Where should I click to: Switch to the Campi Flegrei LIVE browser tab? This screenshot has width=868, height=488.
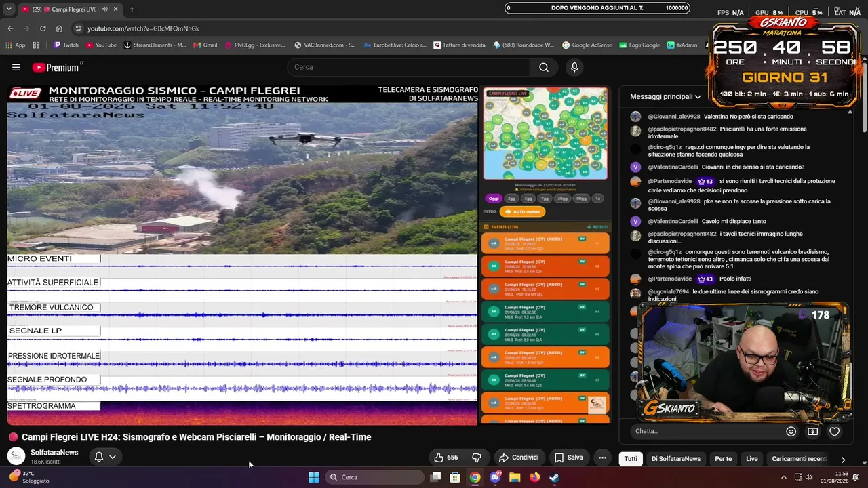69,9
